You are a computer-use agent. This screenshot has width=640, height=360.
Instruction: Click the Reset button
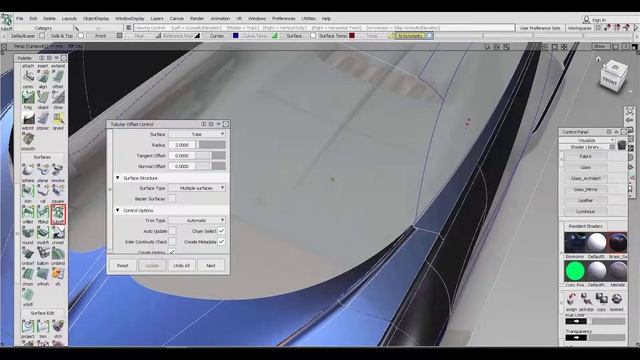tap(122, 265)
